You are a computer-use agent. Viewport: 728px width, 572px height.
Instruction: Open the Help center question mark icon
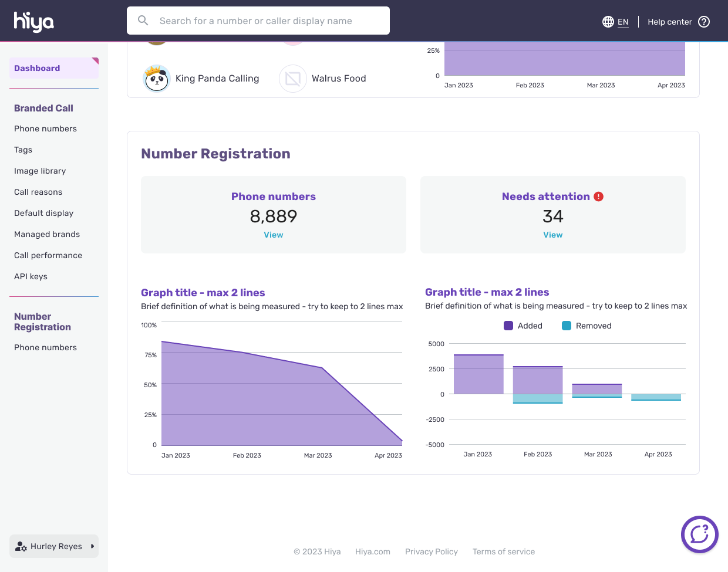704,22
